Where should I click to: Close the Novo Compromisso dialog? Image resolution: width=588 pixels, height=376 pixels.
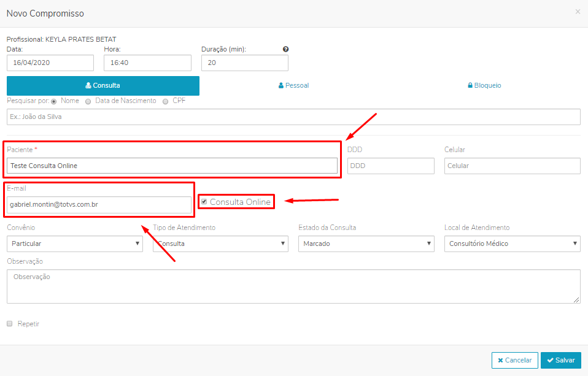[578, 12]
